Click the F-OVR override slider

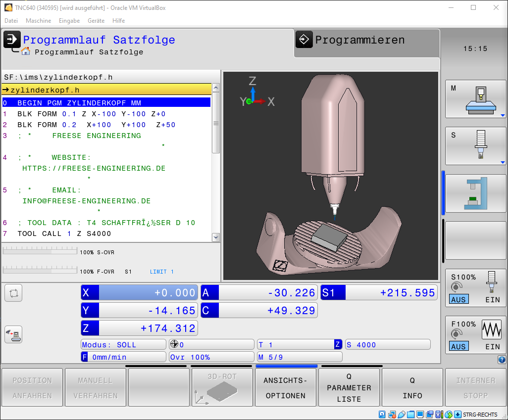[40, 270]
